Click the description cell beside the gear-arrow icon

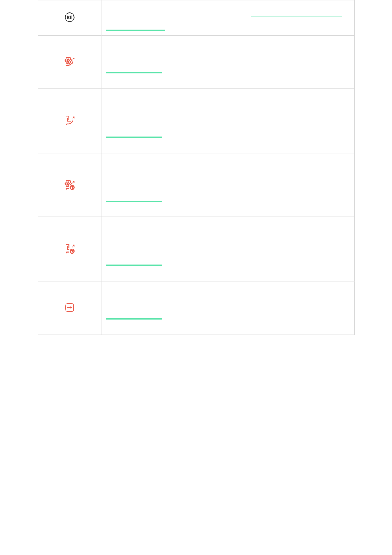point(228,62)
